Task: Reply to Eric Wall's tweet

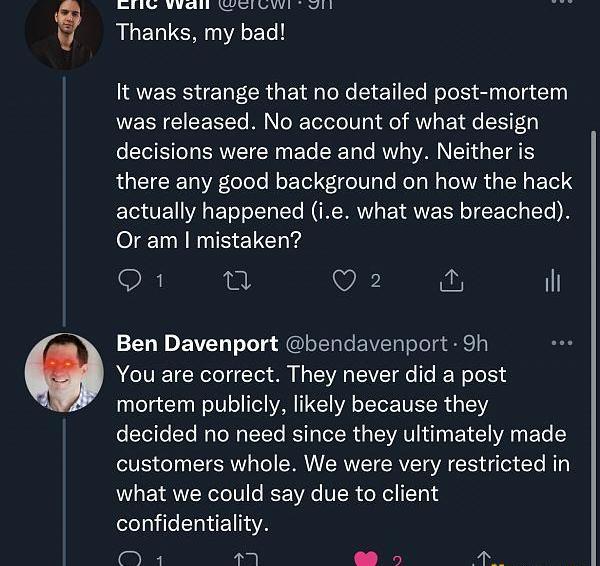Action: pos(130,281)
